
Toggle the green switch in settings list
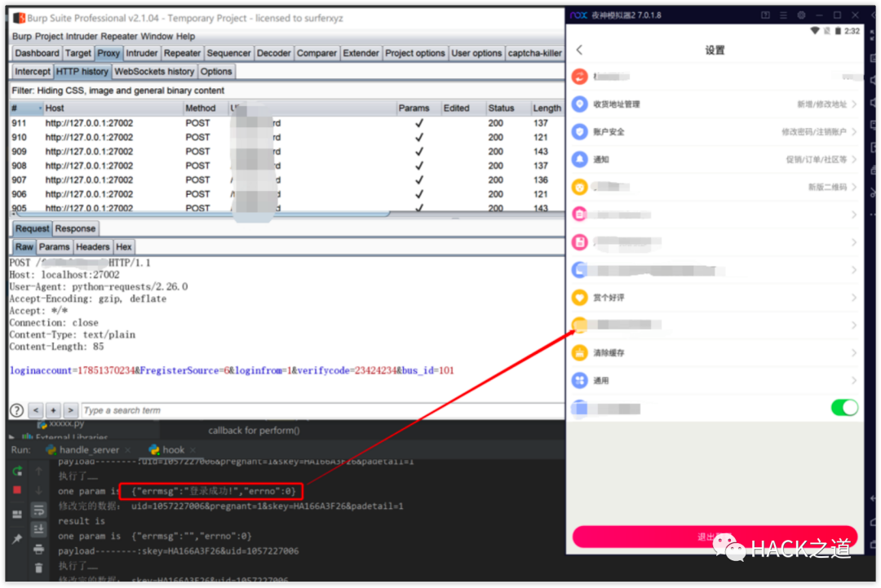click(x=844, y=407)
